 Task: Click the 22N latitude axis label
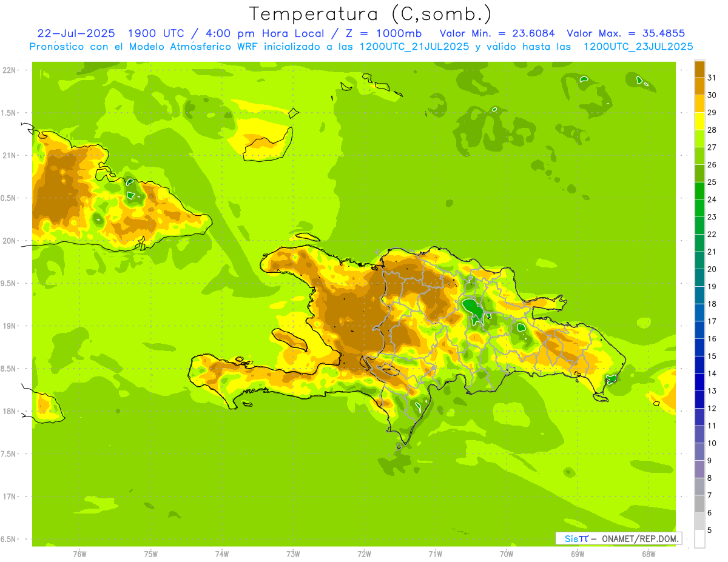coord(10,70)
